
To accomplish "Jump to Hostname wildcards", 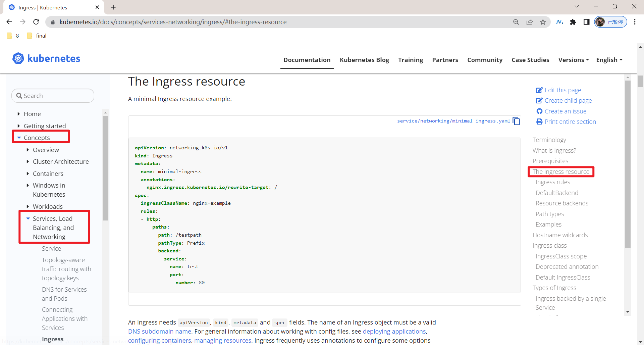I will coord(560,235).
